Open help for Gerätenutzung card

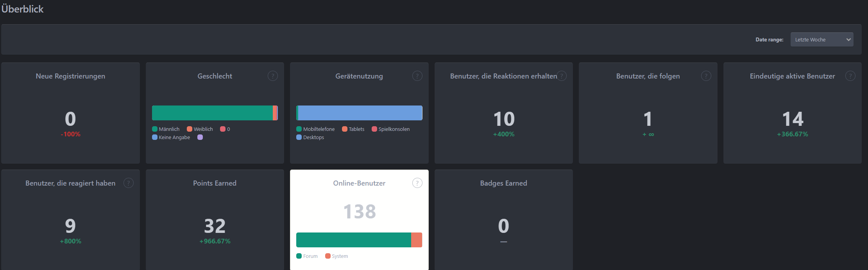point(417,76)
